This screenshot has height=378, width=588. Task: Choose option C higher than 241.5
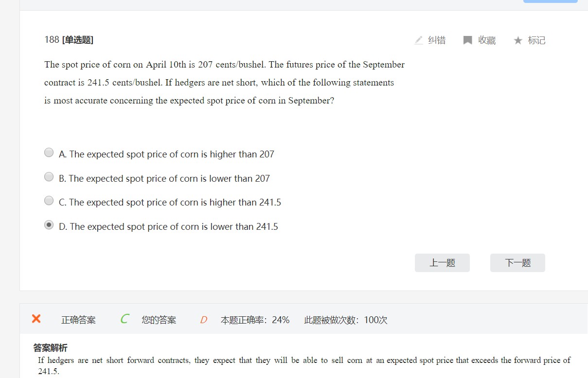[x=49, y=201]
